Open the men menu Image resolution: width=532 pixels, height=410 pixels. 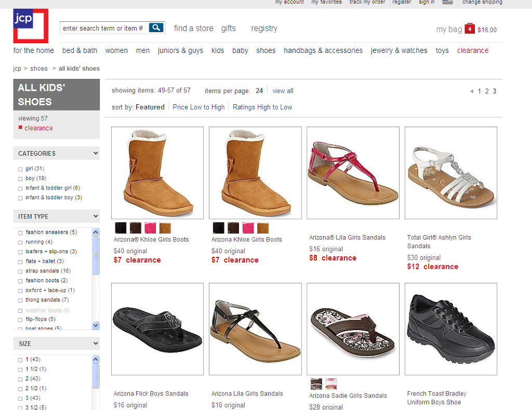coord(143,50)
